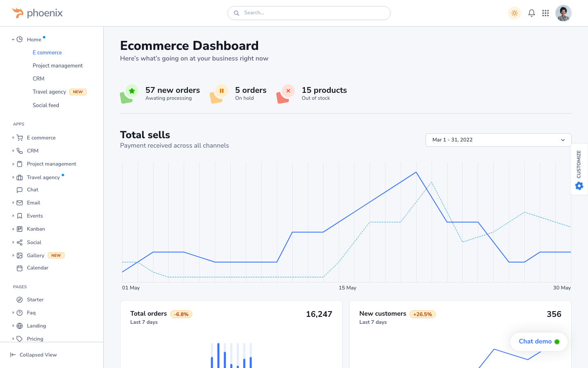The height and width of the screenshot is (368, 588).
Task: Expand the Email section arrow
Action: click(x=13, y=203)
